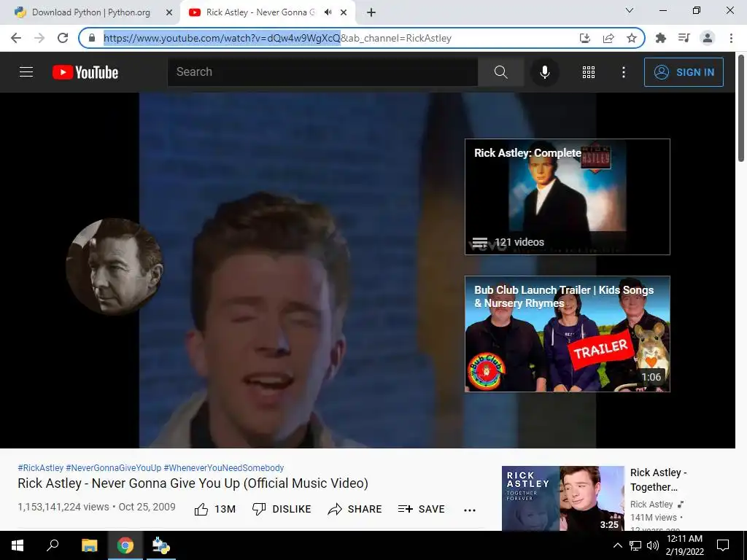
Task: Bookmark this tab with star icon
Action: point(632,38)
